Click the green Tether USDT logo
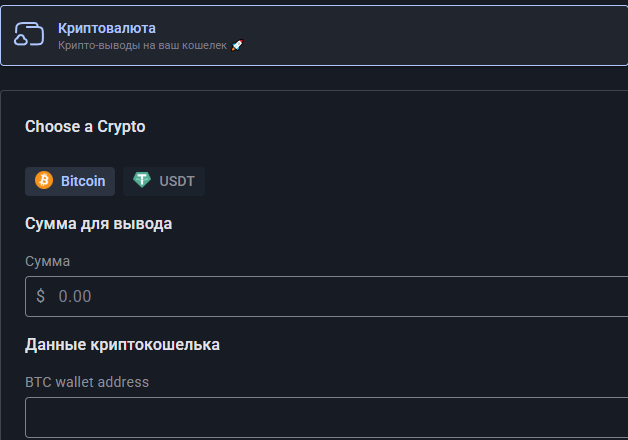The height and width of the screenshot is (440, 628). [142, 181]
